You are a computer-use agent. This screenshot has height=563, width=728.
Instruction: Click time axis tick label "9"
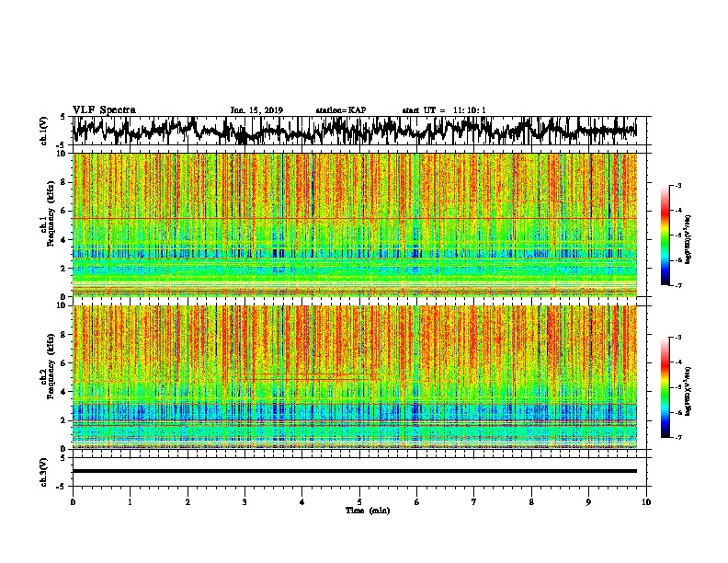click(x=588, y=502)
